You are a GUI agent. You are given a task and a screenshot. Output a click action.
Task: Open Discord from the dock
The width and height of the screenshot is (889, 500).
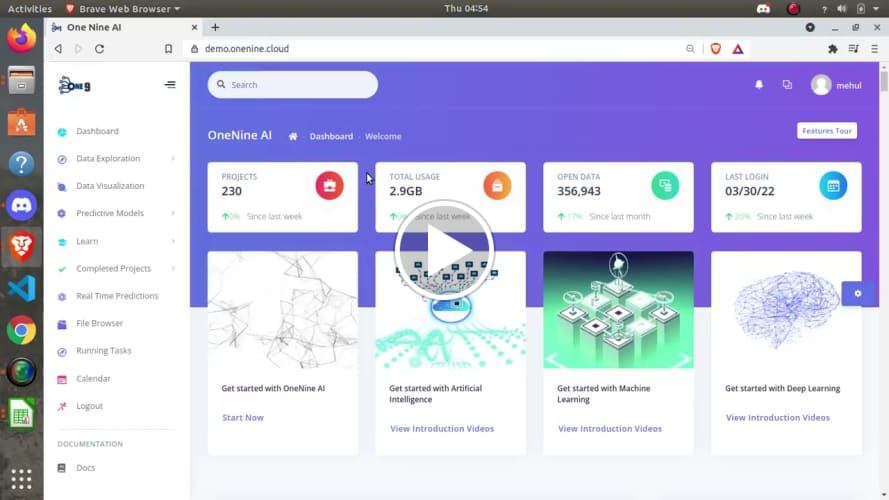coord(22,205)
